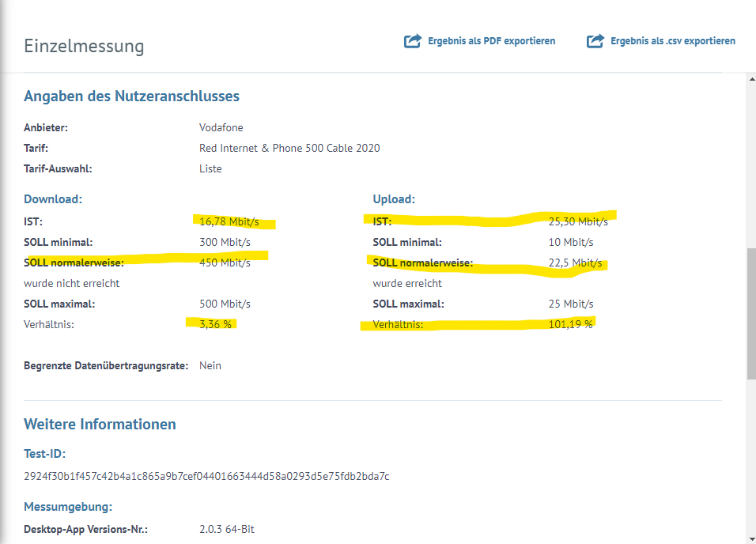
Task: Click the csv export share icon
Action: coord(595,41)
